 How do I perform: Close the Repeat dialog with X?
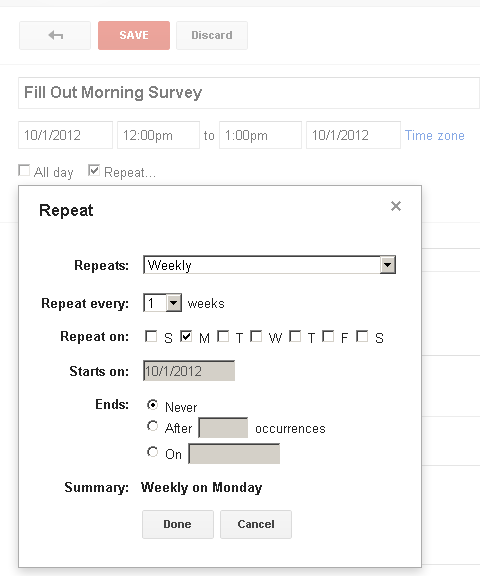[396, 206]
